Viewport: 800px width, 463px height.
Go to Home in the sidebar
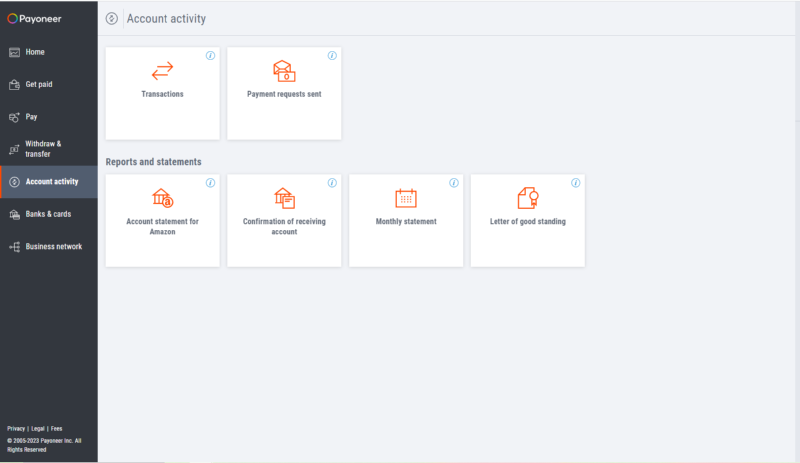[x=34, y=52]
